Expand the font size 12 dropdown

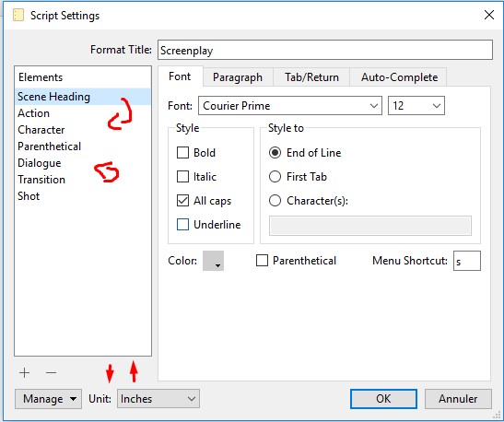(x=416, y=105)
